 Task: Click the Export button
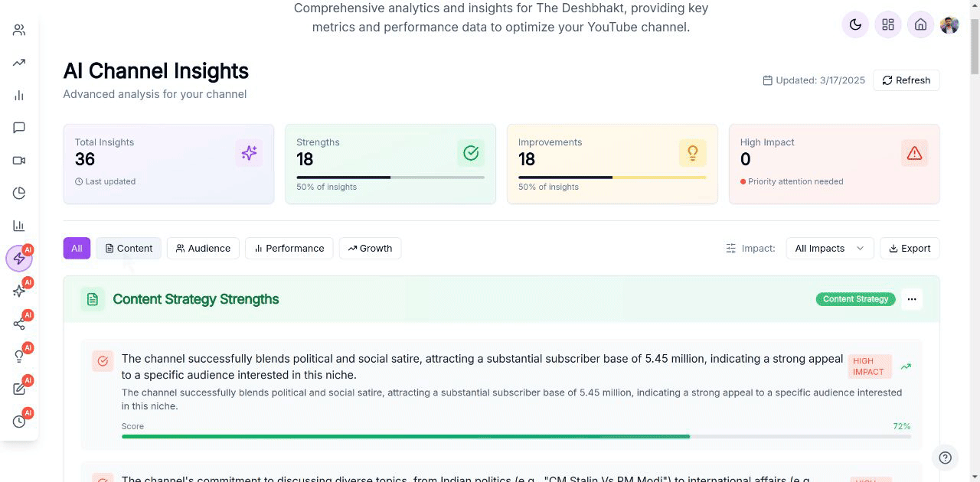pyautogui.click(x=910, y=248)
